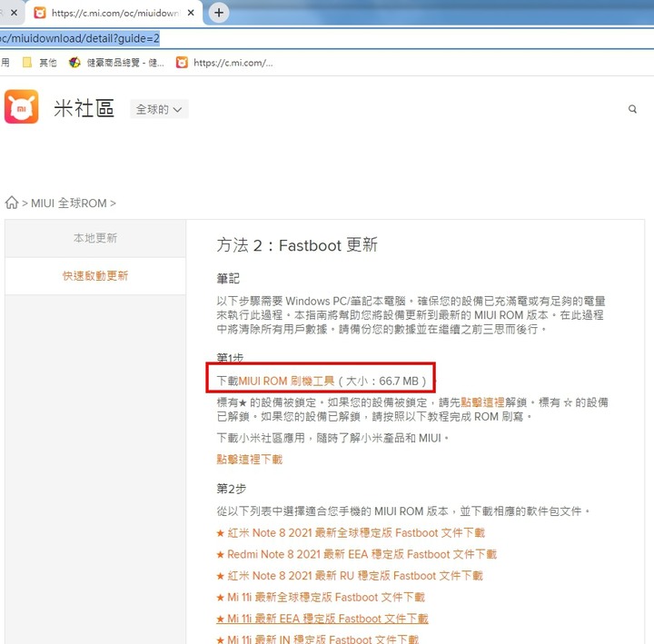The image size is (654, 644).
Task: Open the 其他 bookmarks folder
Action: tap(40, 63)
